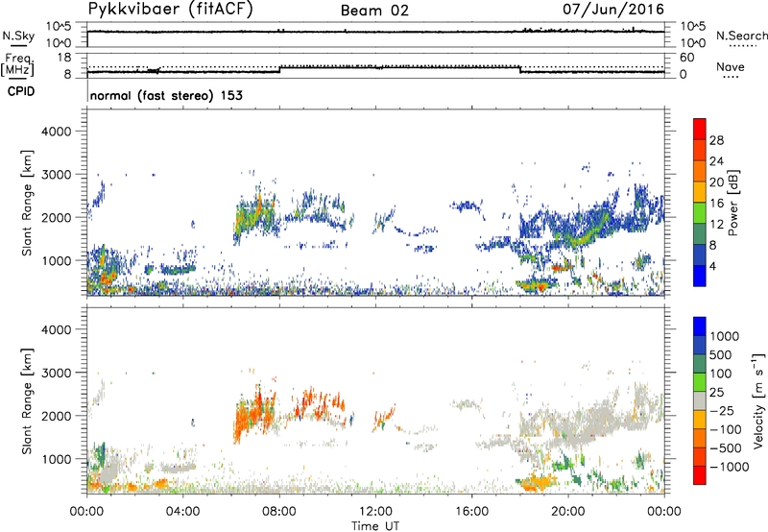Click 'Slant Range [km]' label of power panel

(27, 203)
